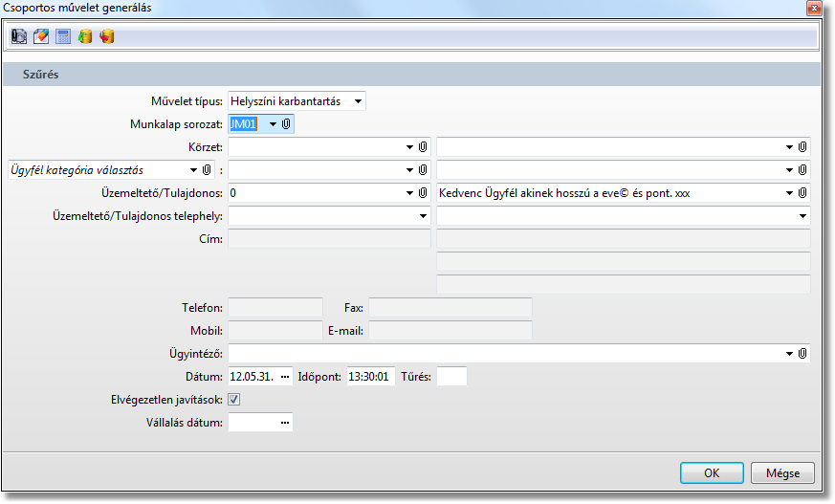Click the paperclip in the middle customer category field
835x504 pixels.
coord(423,170)
